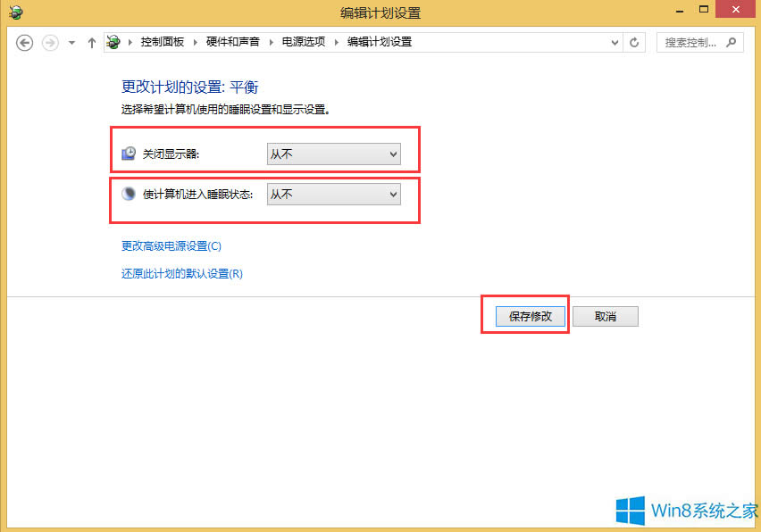
Task: Click the sleep moon icon beside 使计算机进入睡眠状态
Action: [x=128, y=194]
